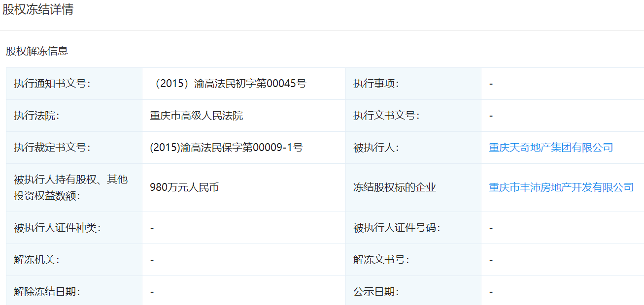
Task: Click the 解冻文书号 label cell
Action: pyautogui.click(x=413, y=260)
